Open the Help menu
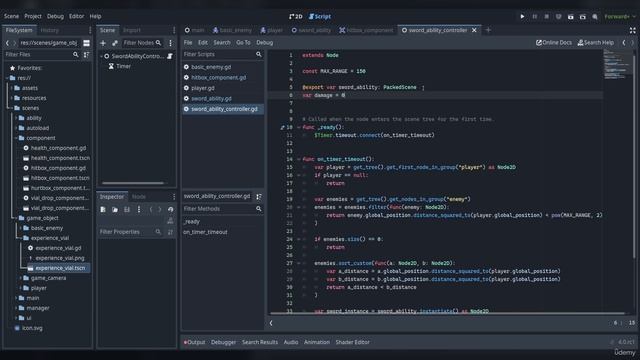Viewport: 640px width, 360px height. (95, 16)
